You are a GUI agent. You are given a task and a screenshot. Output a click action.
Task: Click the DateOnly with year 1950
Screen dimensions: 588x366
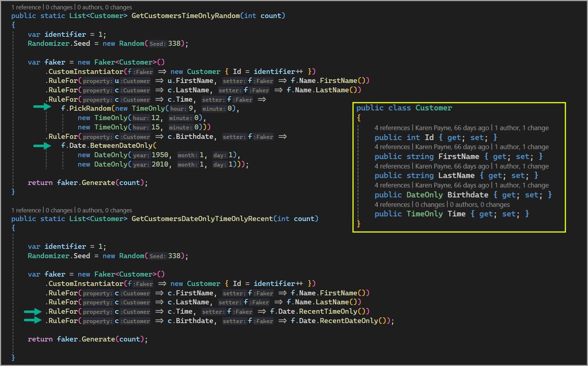click(160, 155)
